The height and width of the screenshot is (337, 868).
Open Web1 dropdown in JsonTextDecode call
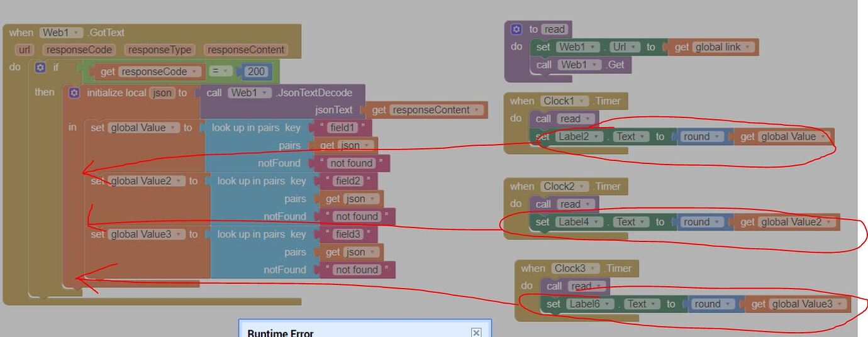pyautogui.click(x=250, y=92)
